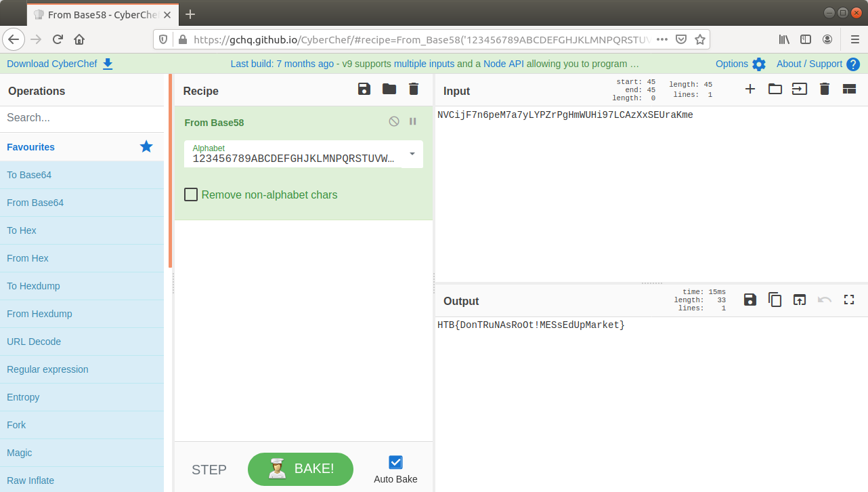Image resolution: width=868 pixels, height=492 pixels.
Task: Save the recipe with the disk icon
Action: [x=364, y=89]
